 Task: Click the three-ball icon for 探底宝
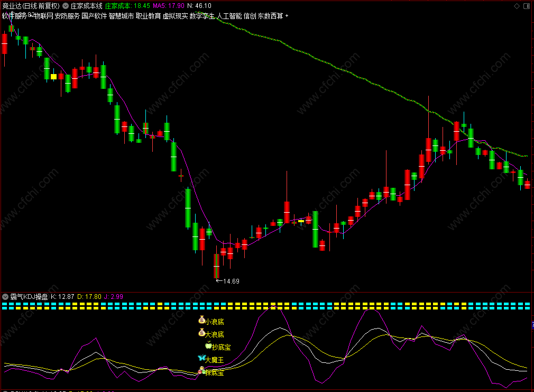201,370
